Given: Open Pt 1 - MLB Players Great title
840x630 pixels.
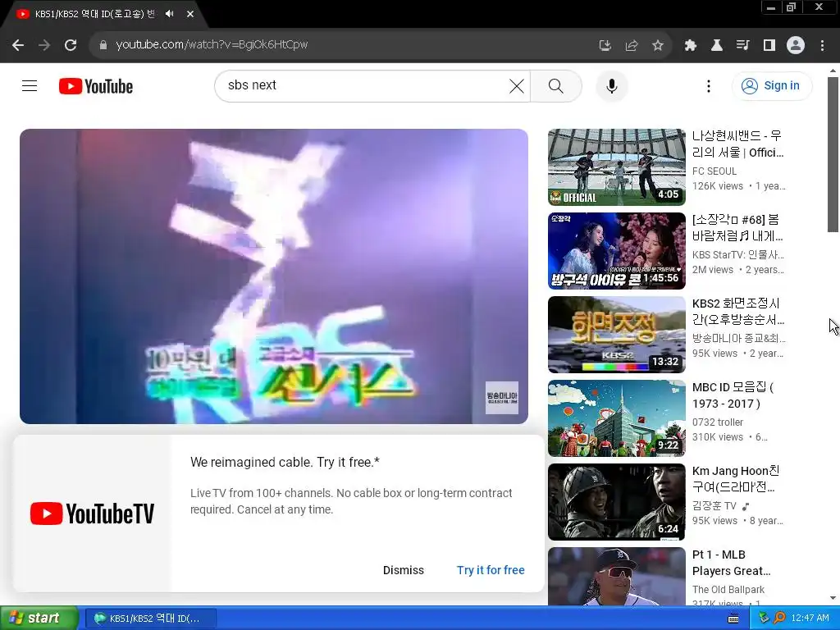Looking at the screenshot, I should pyautogui.click(x=731, y=563).
